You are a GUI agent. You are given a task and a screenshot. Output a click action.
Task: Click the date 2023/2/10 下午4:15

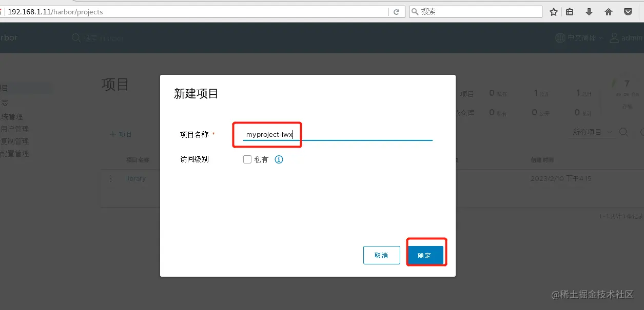click(x=561, y=179)
